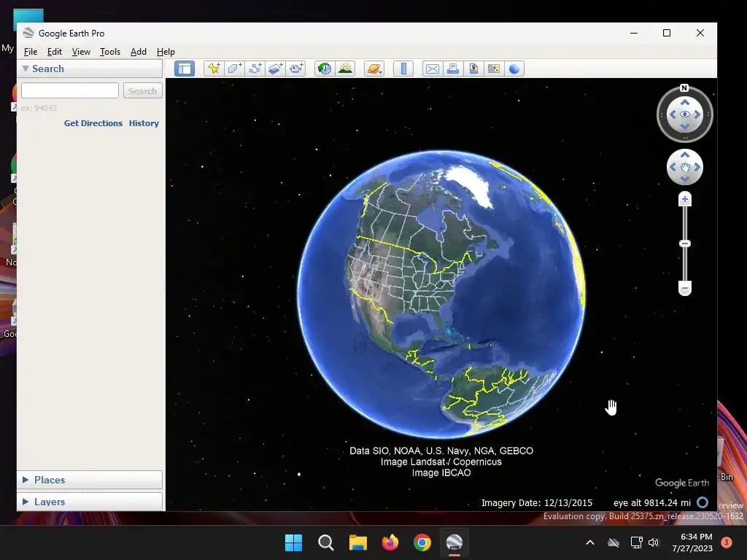Expand the Places panel

(26, 480)
